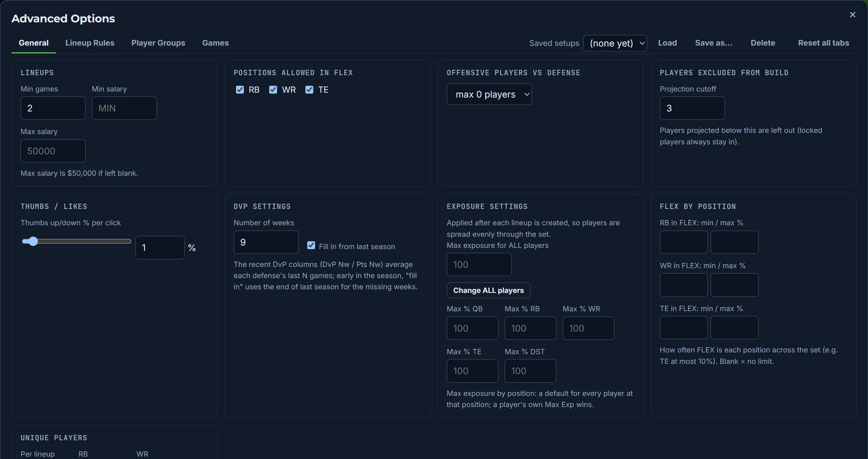Click the RB in FLEX min field

click(684, 242)
